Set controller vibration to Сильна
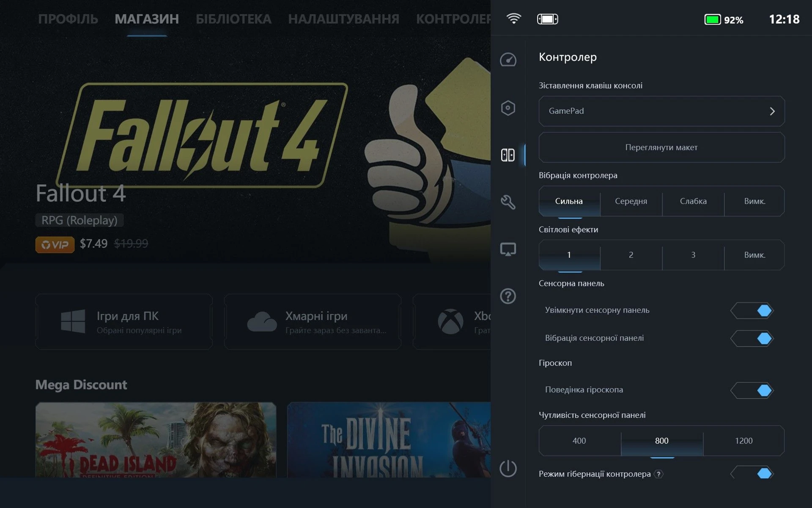The width and height of the screenshot is (812, 508). coord(569,201)
